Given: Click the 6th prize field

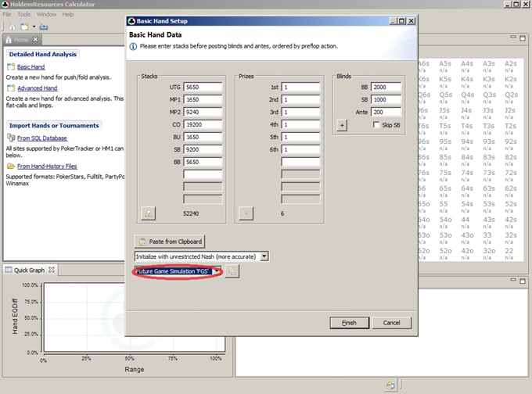Looking at the screenshot, I should [x=300, y=149].
